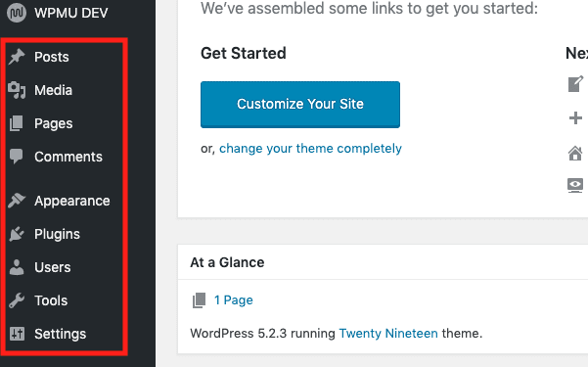Click the Users person icon

[x=17, y=267]
